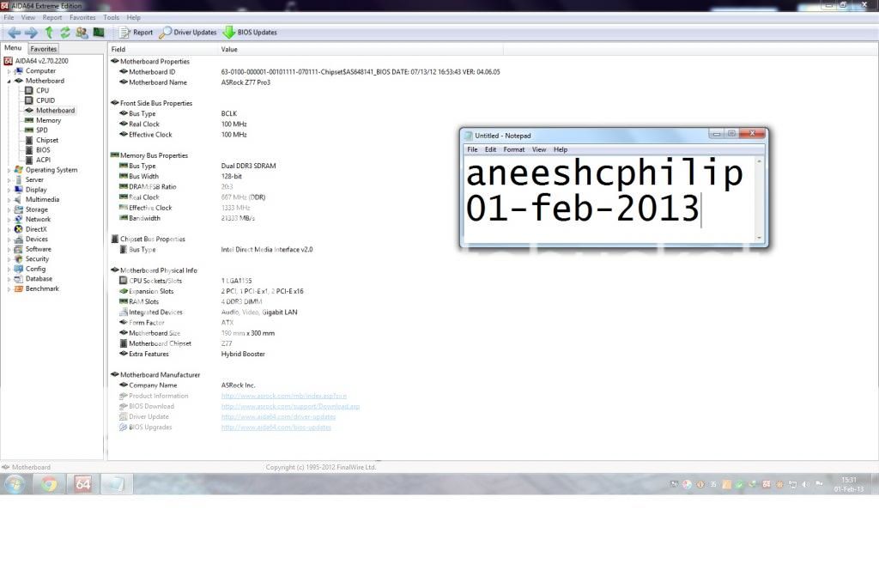
Task: Click in the Notepad text area
Action: [x=609, y=199]
